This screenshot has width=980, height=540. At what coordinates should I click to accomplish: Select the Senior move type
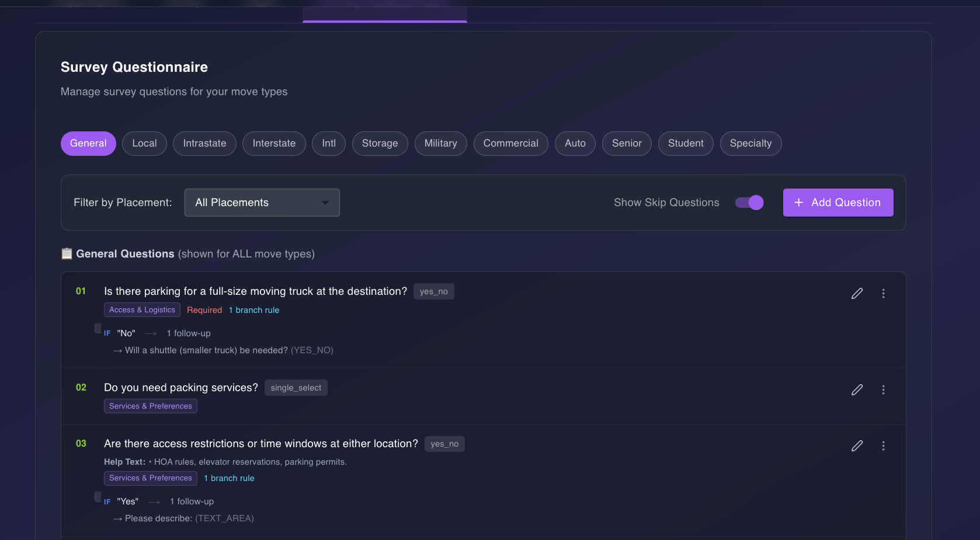(627, 144)
